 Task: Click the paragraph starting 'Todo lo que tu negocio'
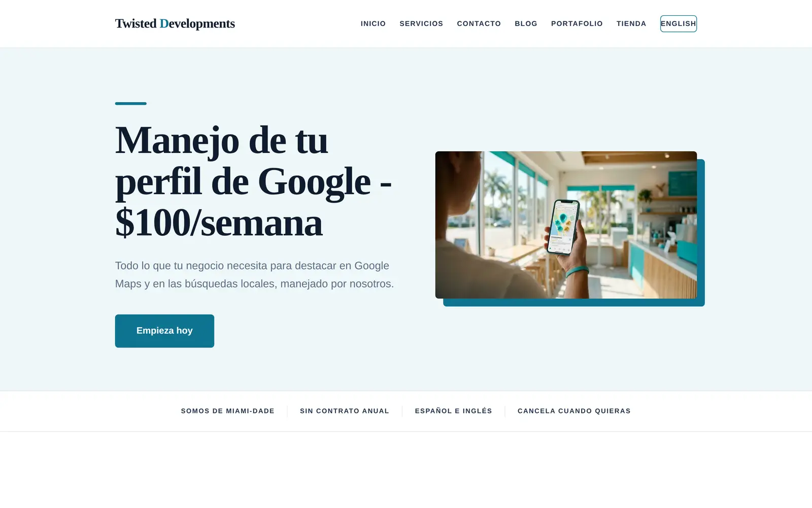[254, 275]
